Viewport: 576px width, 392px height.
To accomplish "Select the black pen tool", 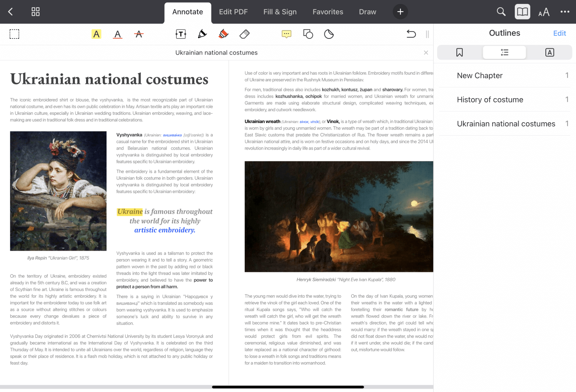I will point(202,34).
